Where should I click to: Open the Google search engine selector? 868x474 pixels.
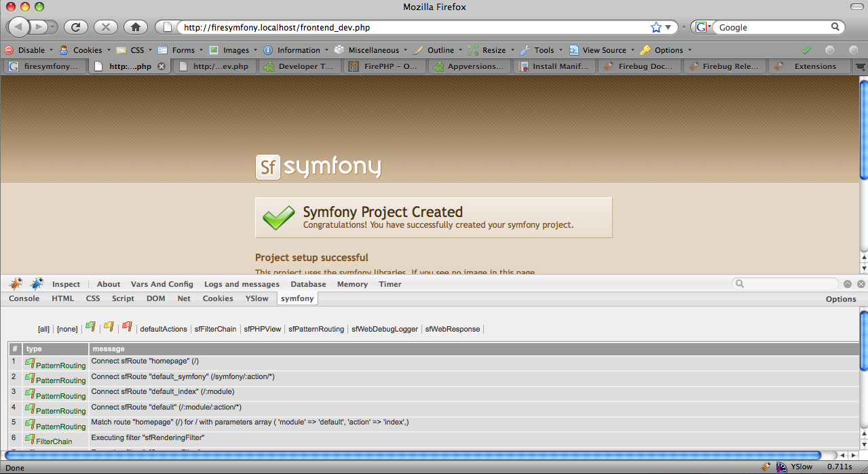[704, 27]
